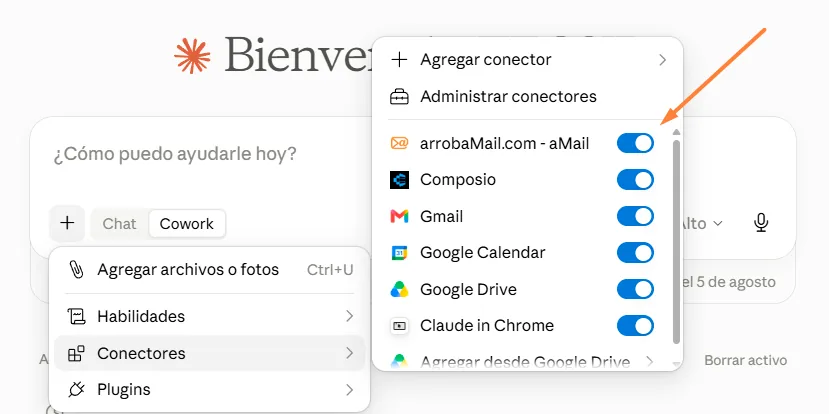Expand the Conectores submenu chevron
This screenshot has width=829, height=414.
[x=349, y=353]
